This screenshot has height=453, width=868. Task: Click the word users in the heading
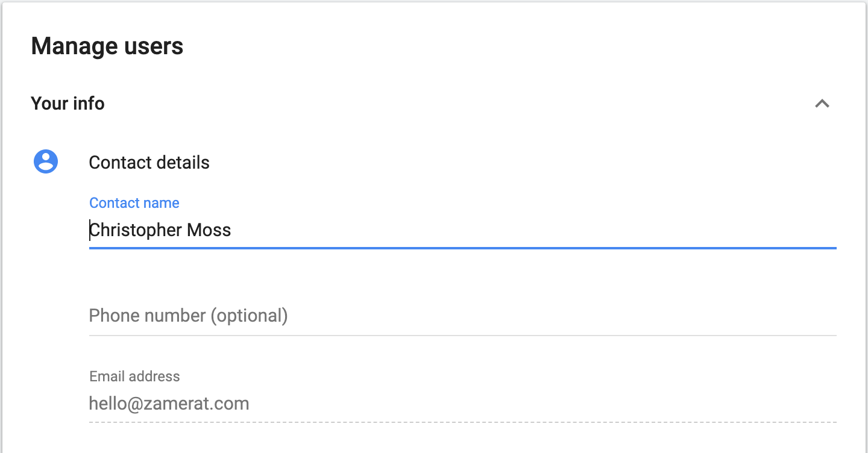(x=153, y=46)
